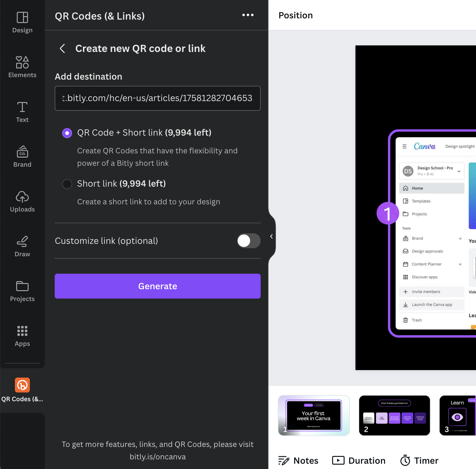
Task: Click the Duration button
Action: coord(359,461)
